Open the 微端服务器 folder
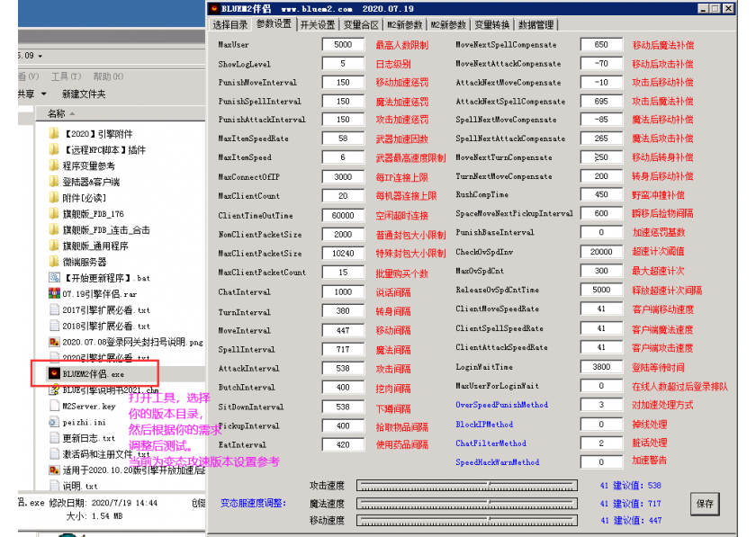756x537 pixels. (84, 262)
